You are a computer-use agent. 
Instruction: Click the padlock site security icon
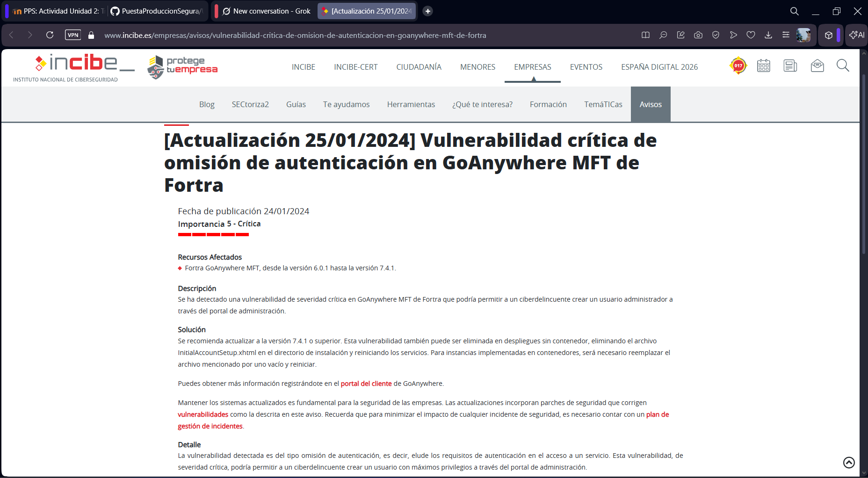pyautogui.click(x=91, y=35)
